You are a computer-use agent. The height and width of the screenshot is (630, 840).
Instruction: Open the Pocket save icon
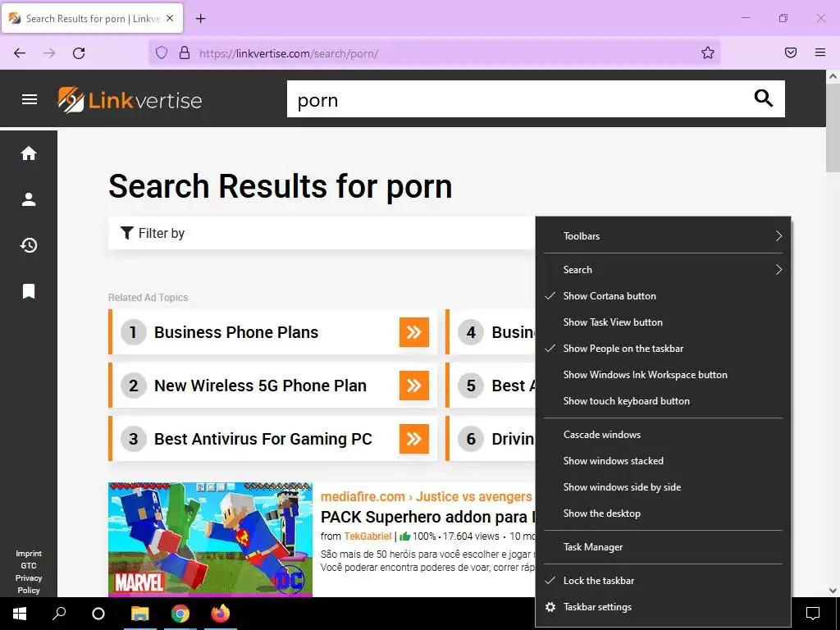pos(791,52)
